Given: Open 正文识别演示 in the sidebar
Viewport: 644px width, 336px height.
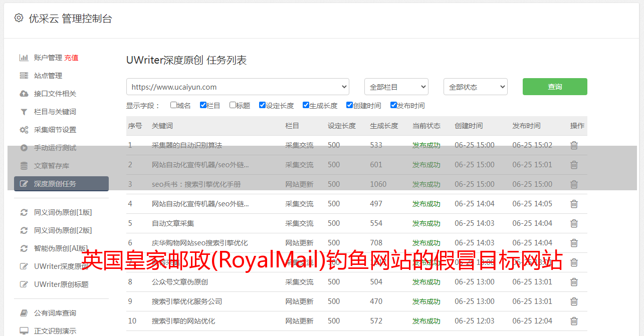Looking at the screenshot, I should 55,331.
